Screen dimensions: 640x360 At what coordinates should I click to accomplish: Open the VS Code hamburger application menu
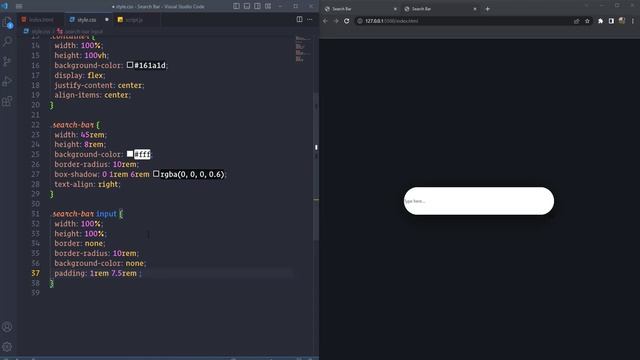19,6
